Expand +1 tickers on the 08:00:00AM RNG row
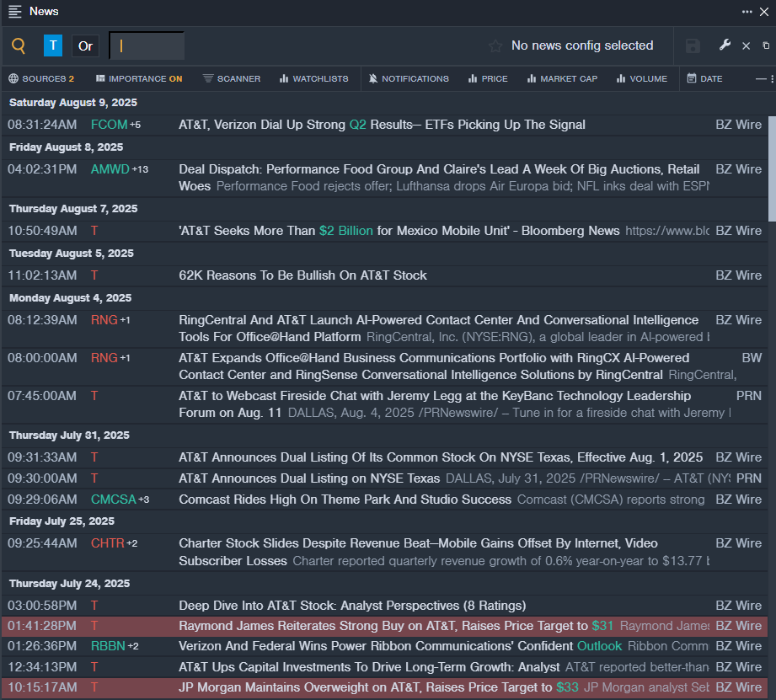Image resolution: width=776 pixels, height=700 pixels. click(x=125, y=358)
